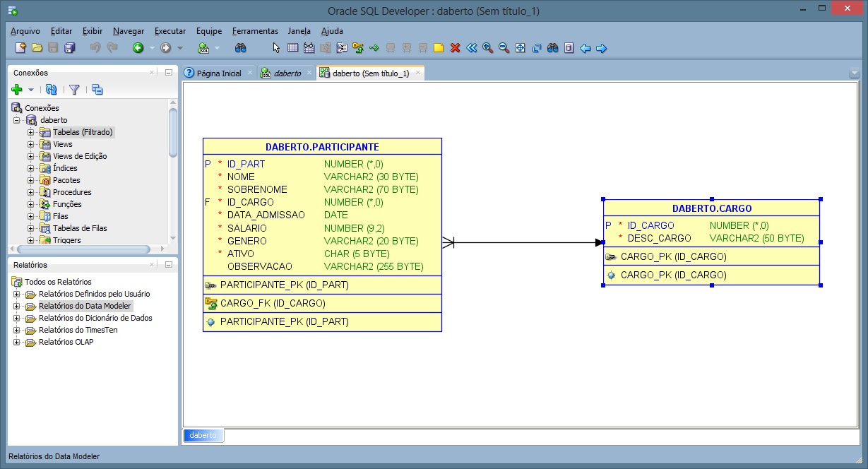The image size is (868, 469).
Task: Select Tabelas (Filtrado) tree item
Action: point(82,132)
